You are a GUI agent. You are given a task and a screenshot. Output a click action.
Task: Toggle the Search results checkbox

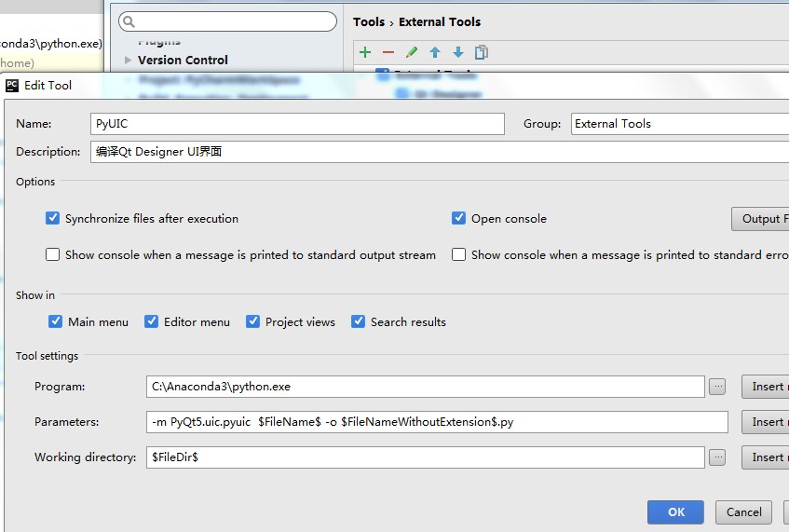click(x=358, y=321)
